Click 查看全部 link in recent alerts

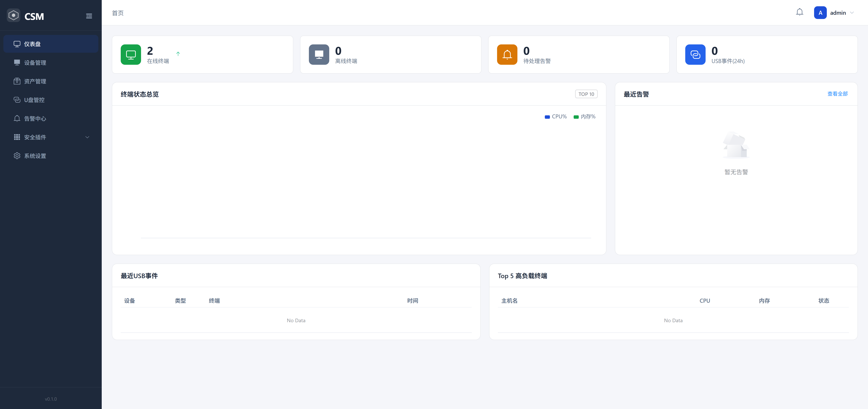pos(837,94)
